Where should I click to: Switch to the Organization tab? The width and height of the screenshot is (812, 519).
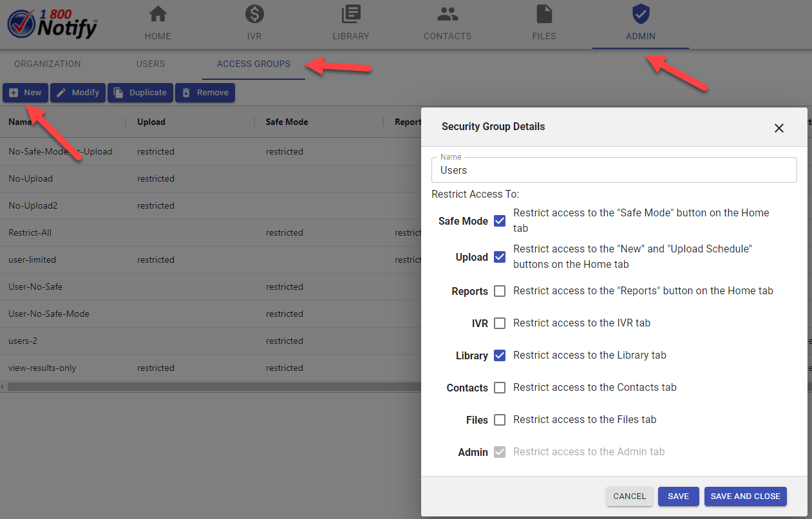click(x=48, y=64)
